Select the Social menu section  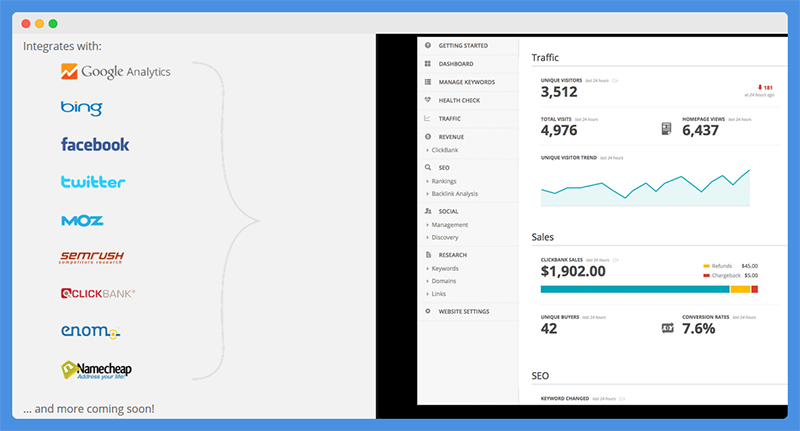click(448, 211)
